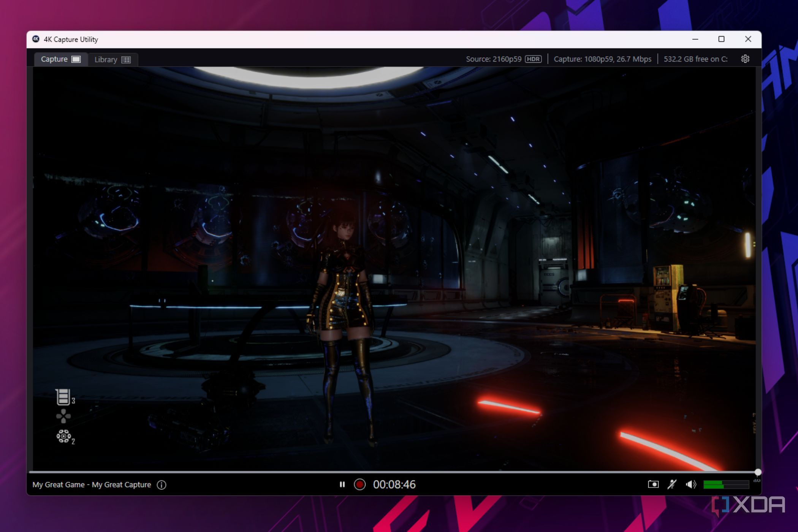Mute the audio with the speaker icon

(691, 484)
